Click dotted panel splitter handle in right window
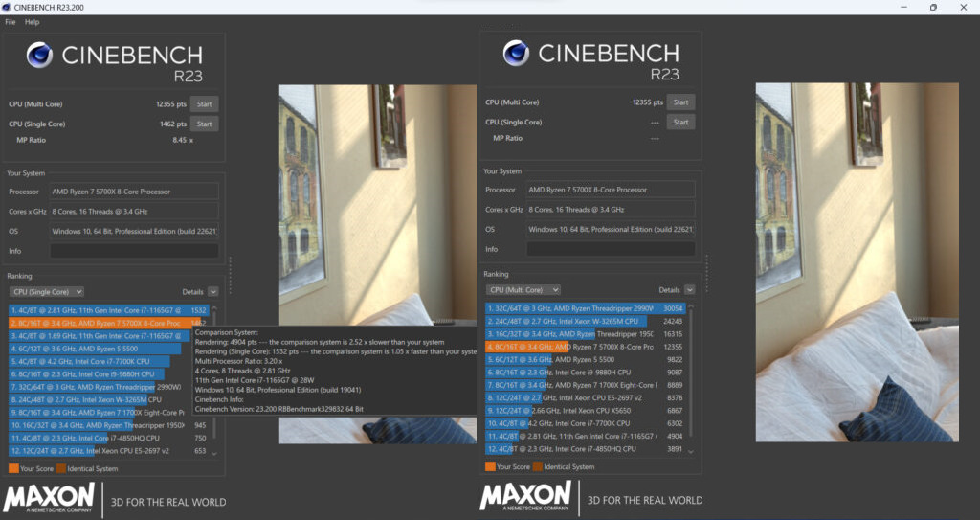The width and height of the screenshot is (980, 520). pyautogui.click(x=706, y=274)
